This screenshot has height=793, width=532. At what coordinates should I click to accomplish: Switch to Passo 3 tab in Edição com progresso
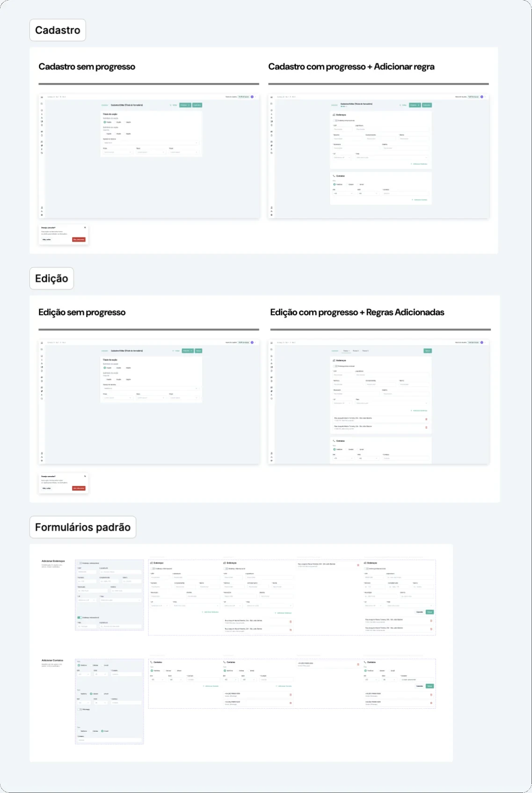[x=365, y=351]
